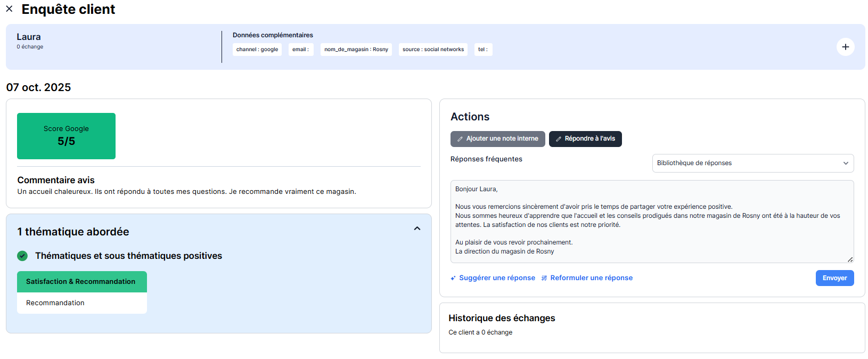Grab the textarea resize handle corner
This screenshot has width=868, height=359.
850,259
